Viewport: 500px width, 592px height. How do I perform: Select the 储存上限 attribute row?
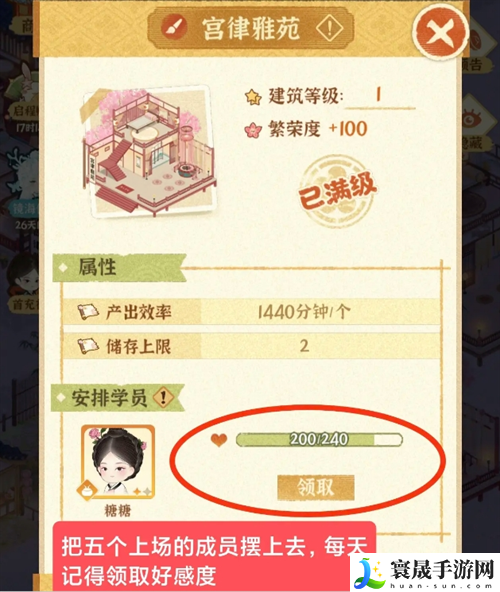pyautogui.click(x=252, y=346)
